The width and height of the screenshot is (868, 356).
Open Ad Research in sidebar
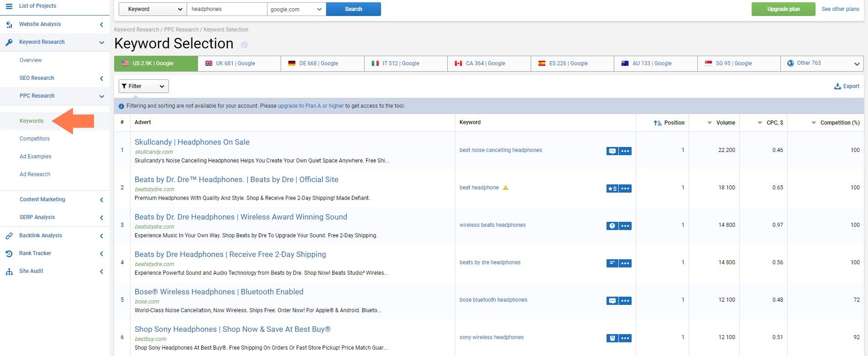(35, 174)
